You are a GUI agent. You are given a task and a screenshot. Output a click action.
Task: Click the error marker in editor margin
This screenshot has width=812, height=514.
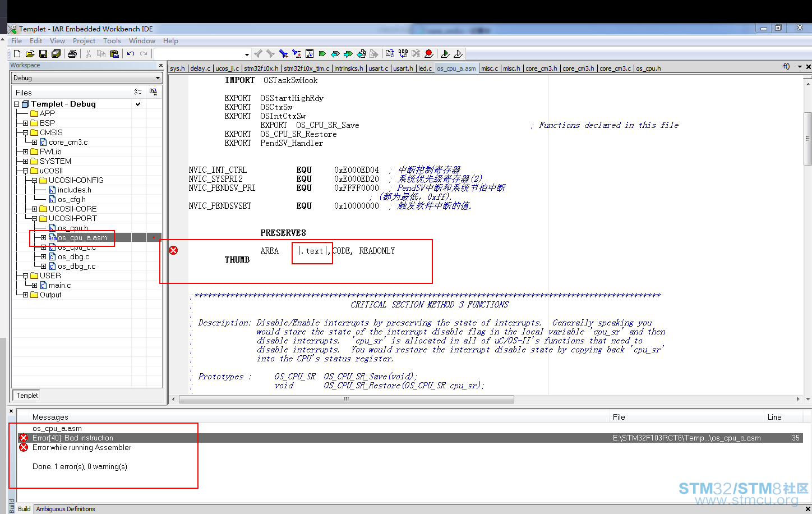[173, 250]
